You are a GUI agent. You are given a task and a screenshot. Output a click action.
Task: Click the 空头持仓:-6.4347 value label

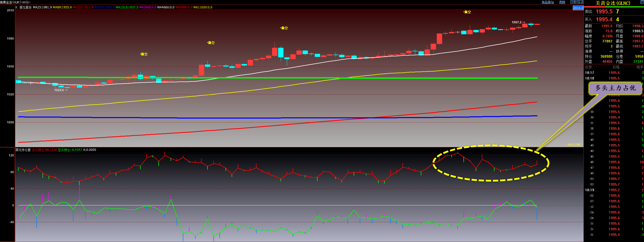pos(70,150)
